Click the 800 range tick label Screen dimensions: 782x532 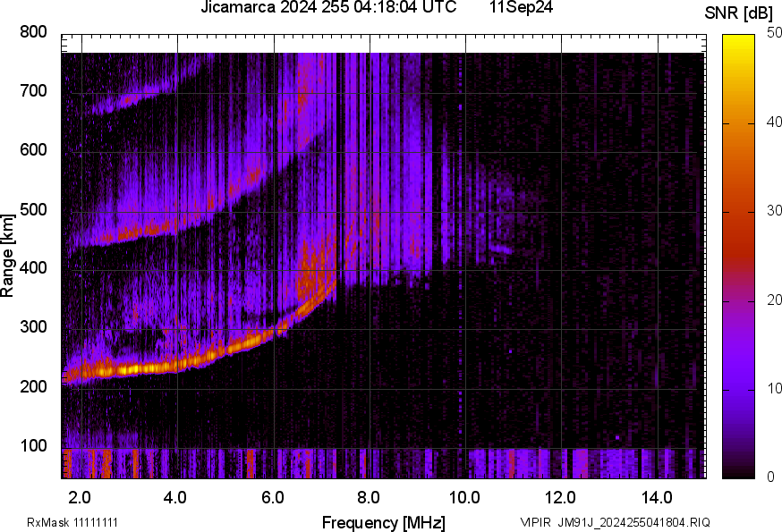[33, 32]
